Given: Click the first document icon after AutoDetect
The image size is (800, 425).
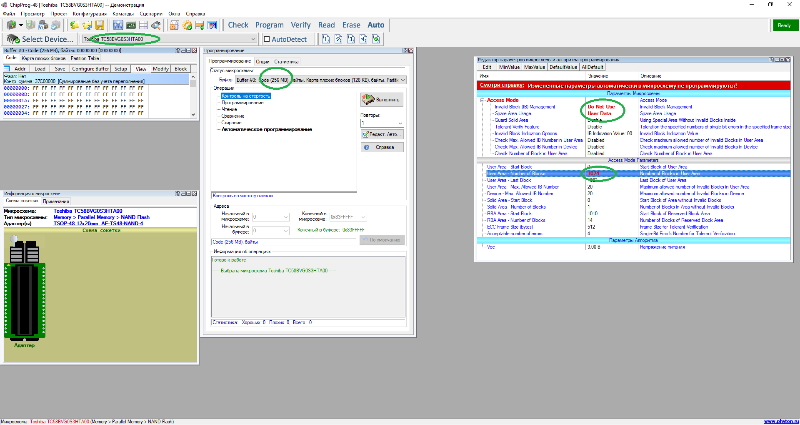Looking at the screenshot, I should click(326, 39).
